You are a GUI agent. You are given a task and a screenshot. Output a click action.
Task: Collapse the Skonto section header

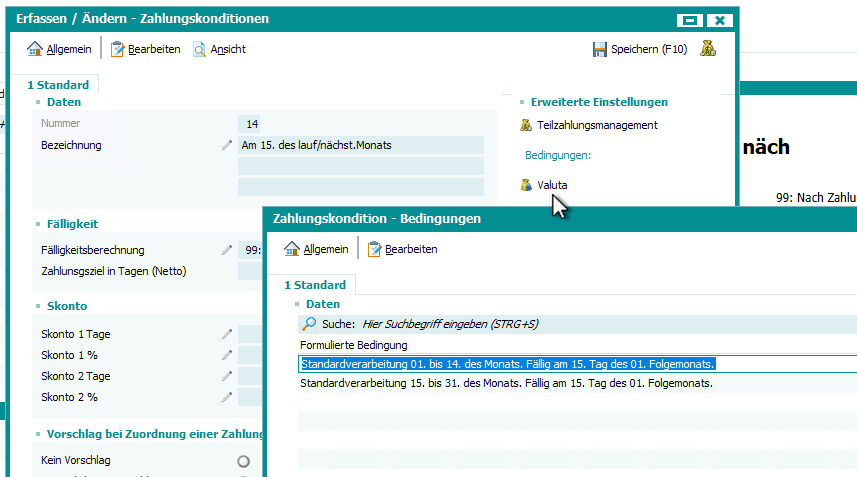click(x=38, y=306)
